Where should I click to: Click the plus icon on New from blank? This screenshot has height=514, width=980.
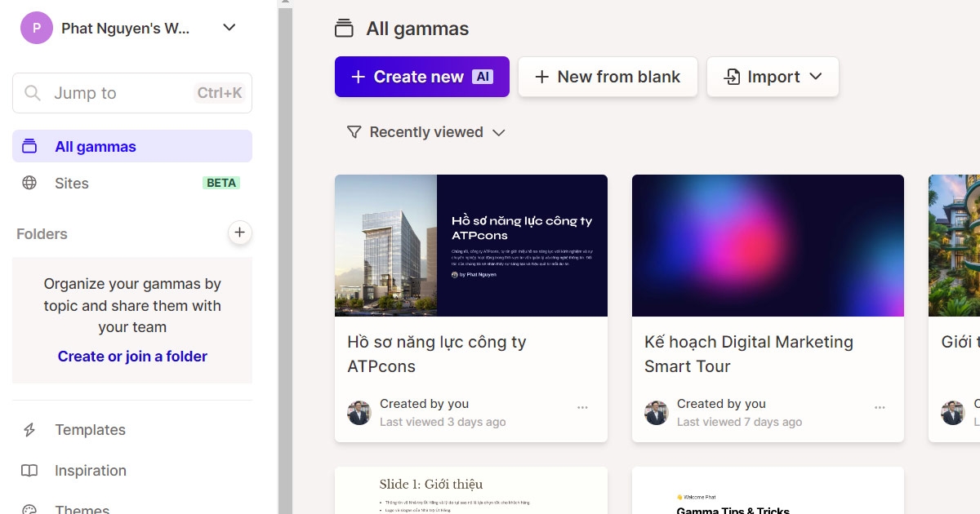point(541,77)
